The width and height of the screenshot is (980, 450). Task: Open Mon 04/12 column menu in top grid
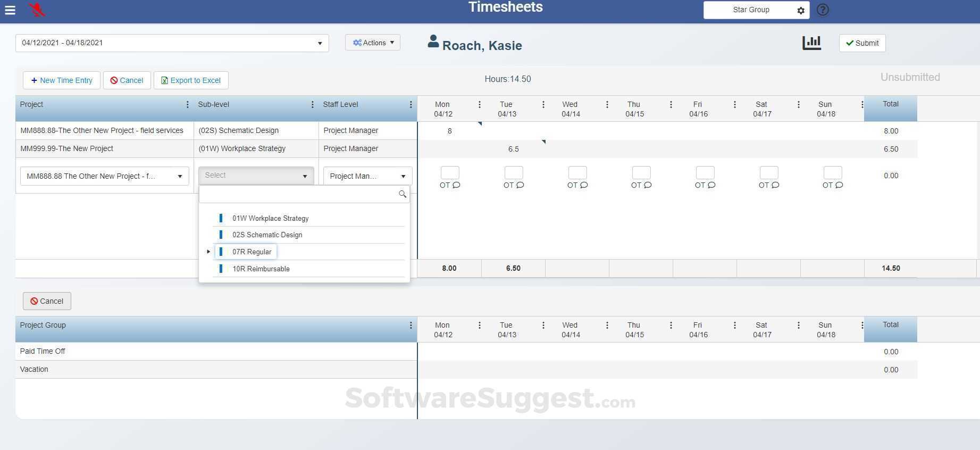pos(479,105)
